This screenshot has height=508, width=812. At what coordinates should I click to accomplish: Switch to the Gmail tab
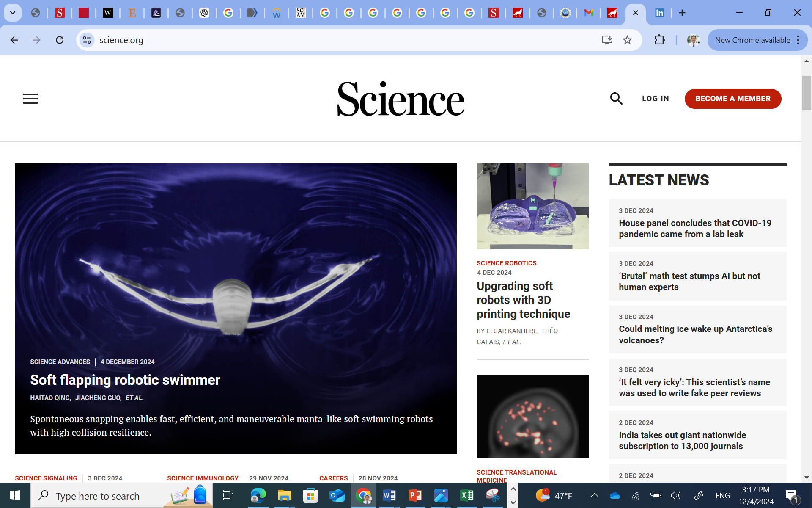click(x=588, y=13)
